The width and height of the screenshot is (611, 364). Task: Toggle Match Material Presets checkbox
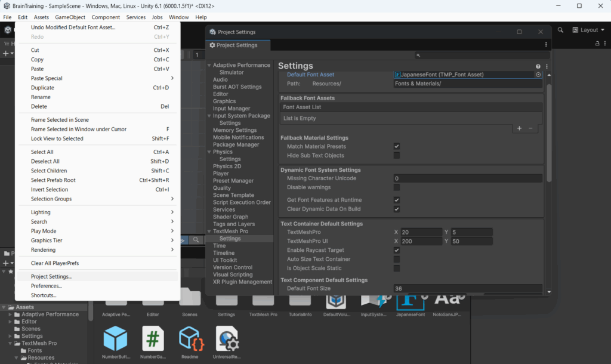click(397, 146)
